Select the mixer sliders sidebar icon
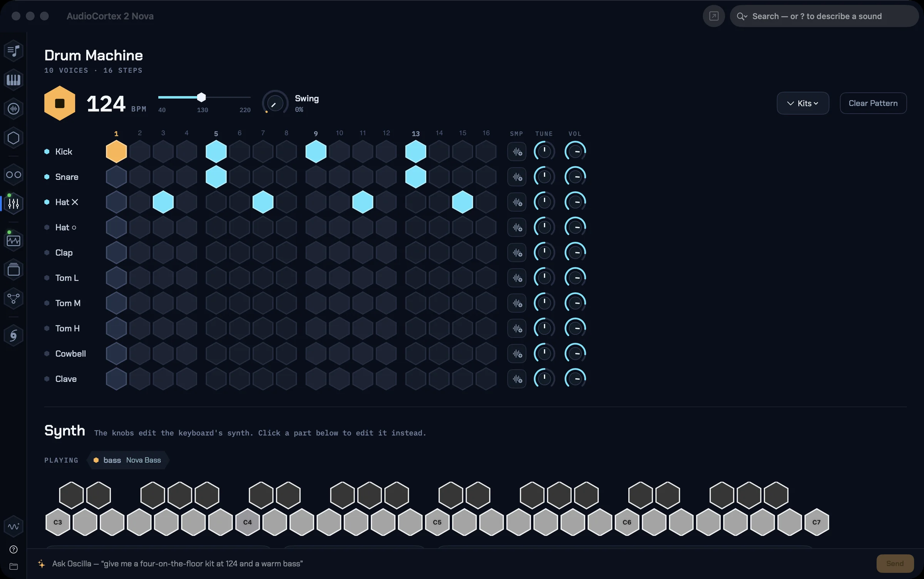Image resolution: width=924 pixels, height=579 pixels. point(13,204)
